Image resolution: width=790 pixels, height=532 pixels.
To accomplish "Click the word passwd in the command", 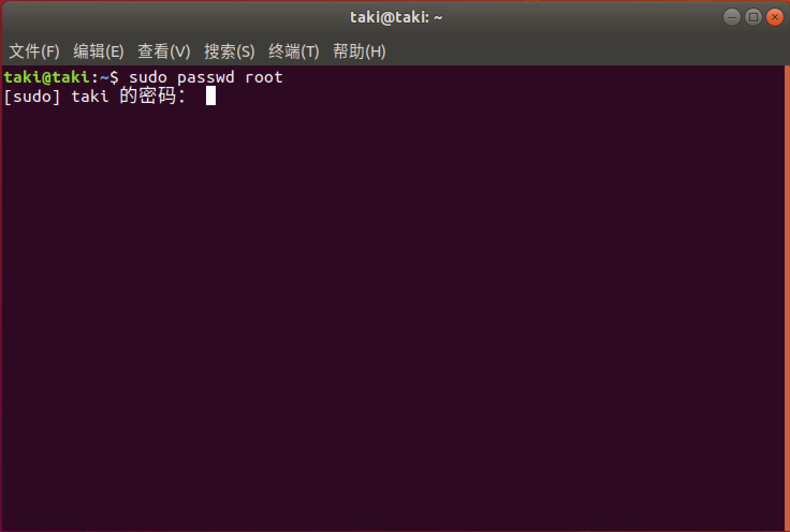I will 206,78.
